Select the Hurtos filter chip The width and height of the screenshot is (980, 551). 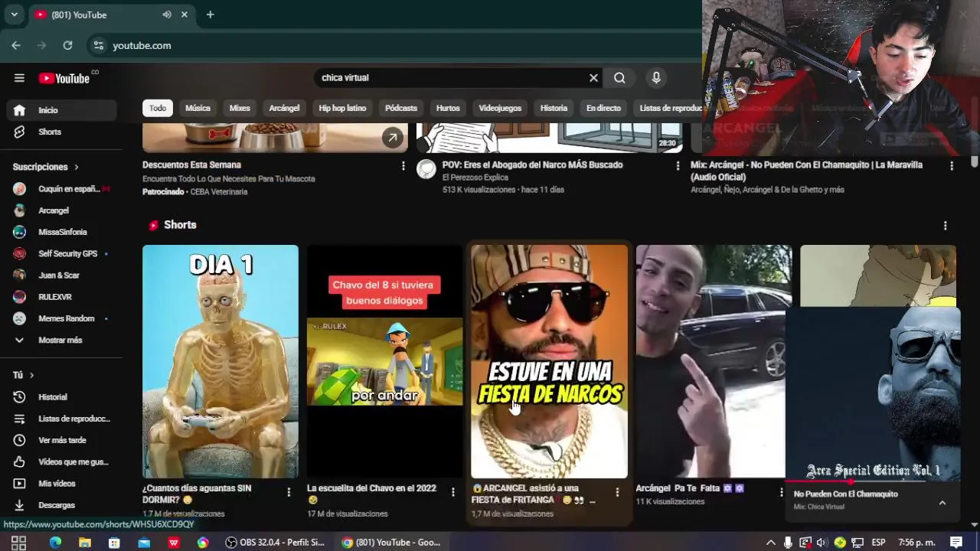click(x=448, y=108)
